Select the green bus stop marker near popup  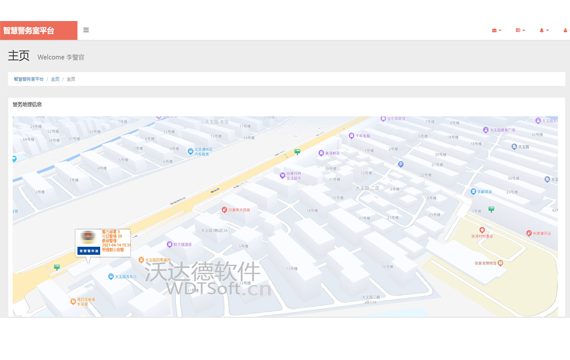(57, 267)
